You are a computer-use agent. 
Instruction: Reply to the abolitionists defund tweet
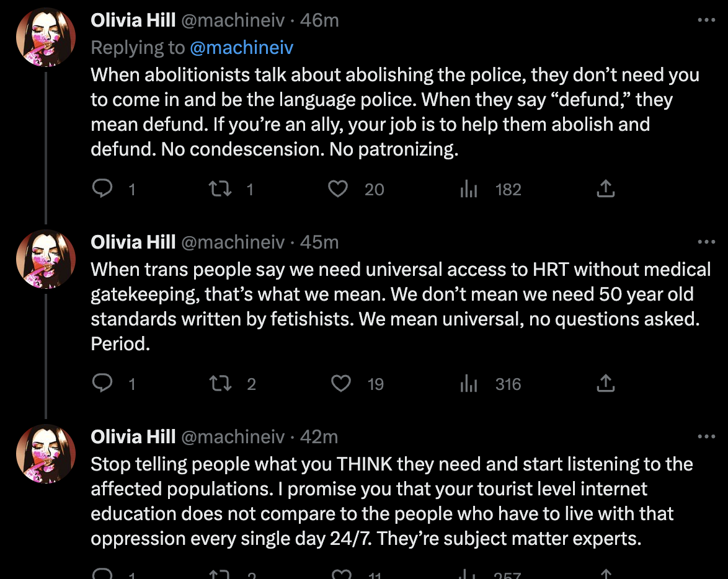[101, 189]
